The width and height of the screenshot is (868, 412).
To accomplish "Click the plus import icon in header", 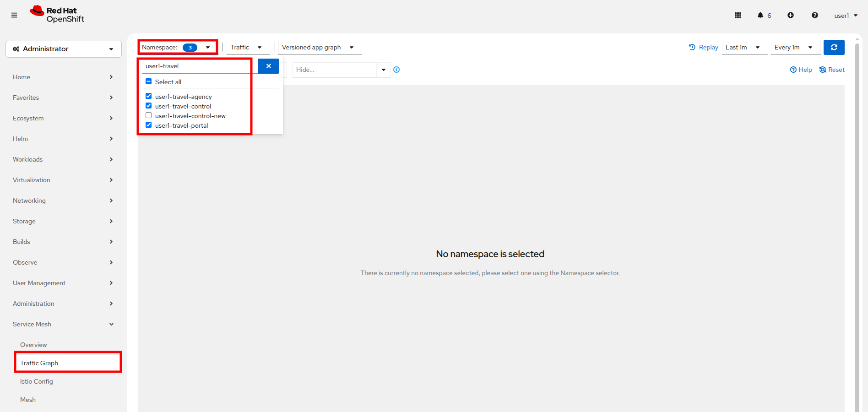I will tap(791, 15).
